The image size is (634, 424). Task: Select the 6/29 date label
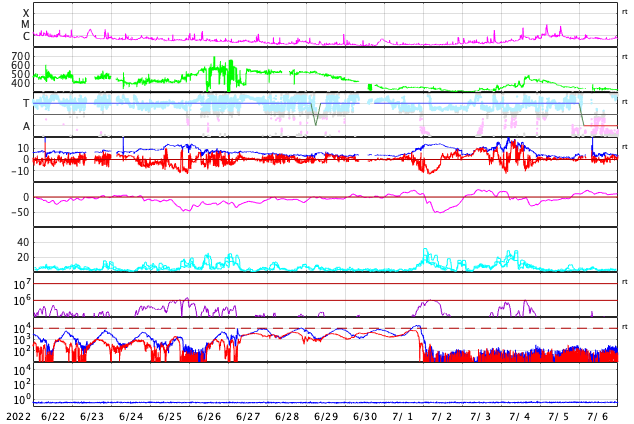click(326, 417)
